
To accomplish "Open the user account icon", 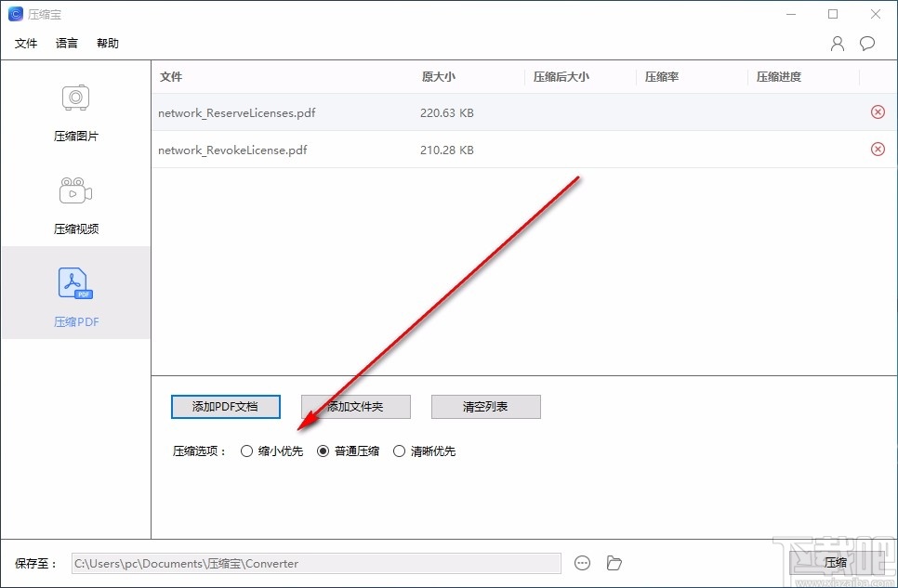I will pos(838,44).
